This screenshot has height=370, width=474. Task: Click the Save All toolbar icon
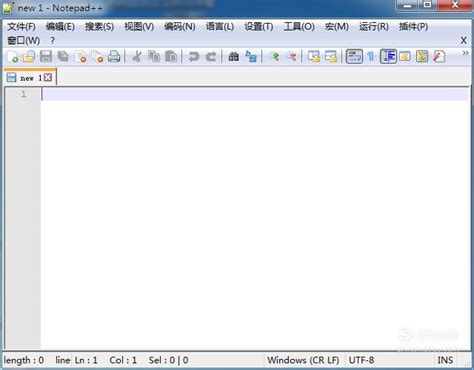[63, 57]
